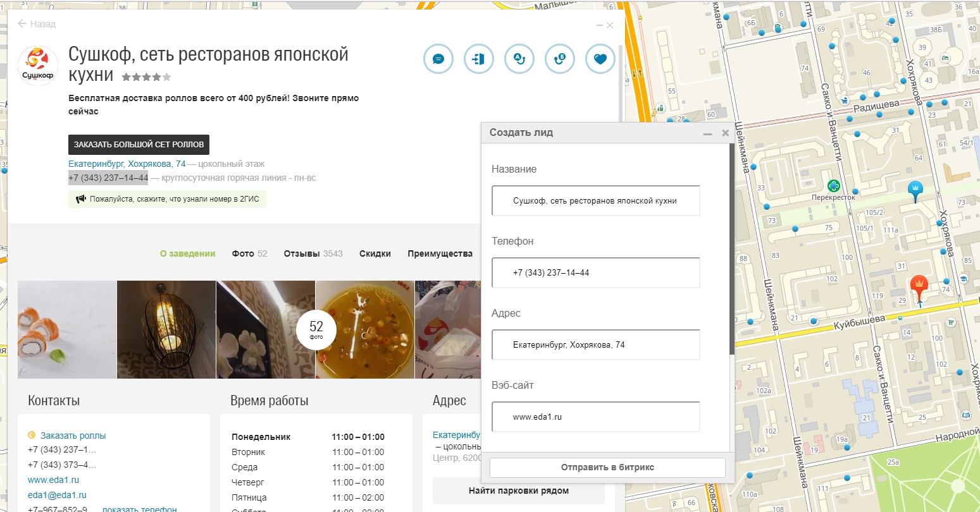Go back with the Назад arrow
This screenshot has width=980, height=512.
37,24
